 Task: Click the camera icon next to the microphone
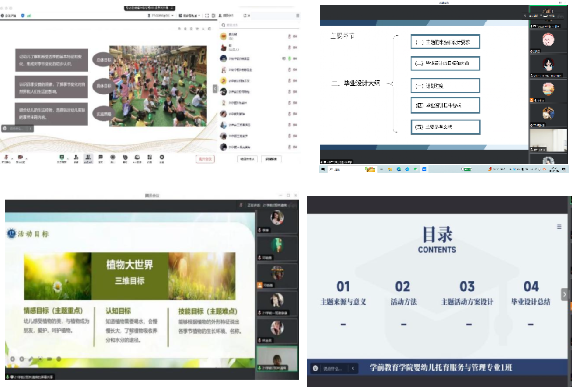(x=20, y=157)
